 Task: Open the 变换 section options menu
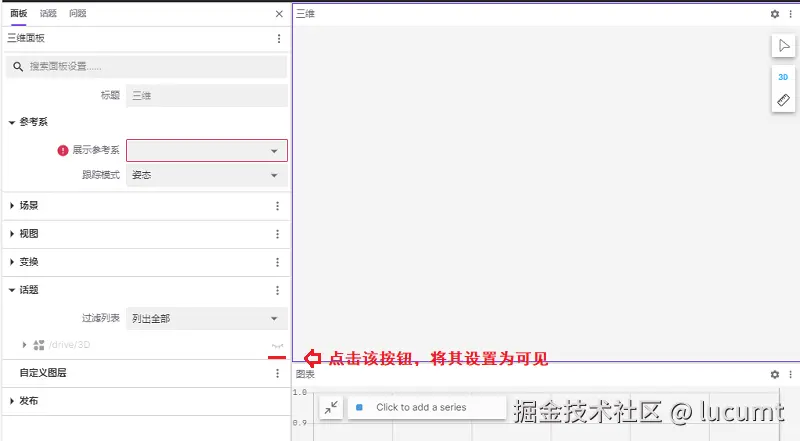[277, 262]
